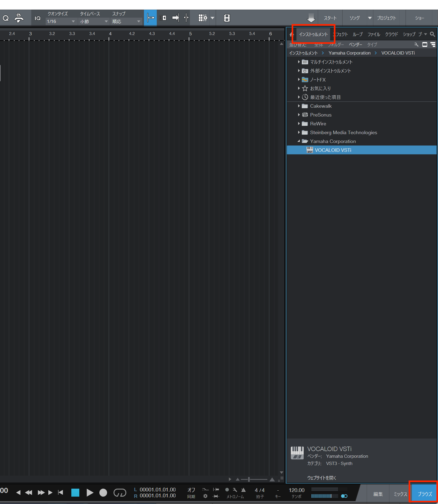Click the autoscroll arrow icon in toolbar
Viewport: 438px width, 504px height.
point(175,18)
